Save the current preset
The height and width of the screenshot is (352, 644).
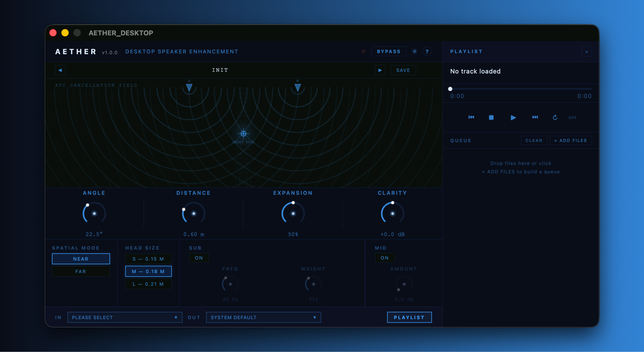tap(403, 70)
